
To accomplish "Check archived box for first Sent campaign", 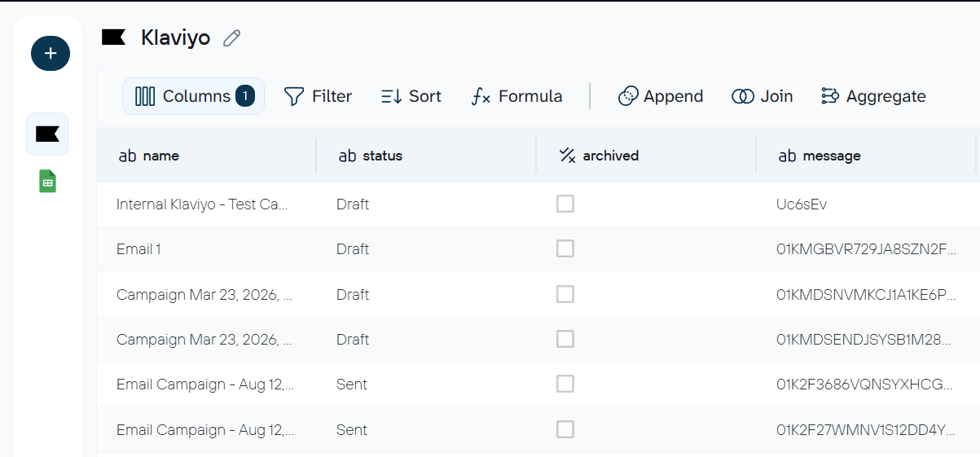I will (565, 384).
